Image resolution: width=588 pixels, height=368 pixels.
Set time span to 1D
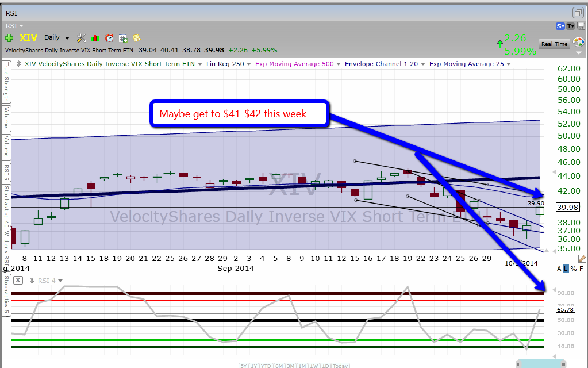pos(325,366)
